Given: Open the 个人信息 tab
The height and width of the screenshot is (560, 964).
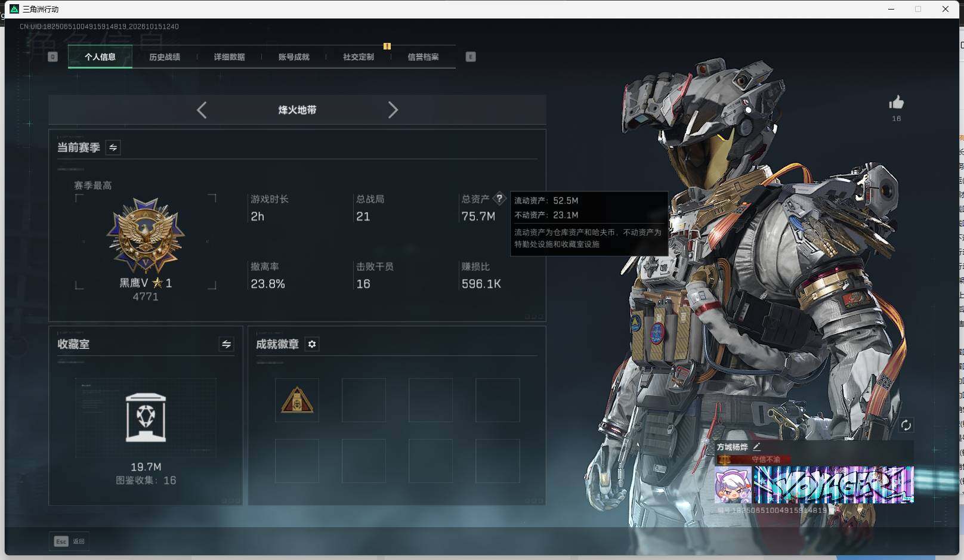Looking at the screenshot, I should coord(100,57).
